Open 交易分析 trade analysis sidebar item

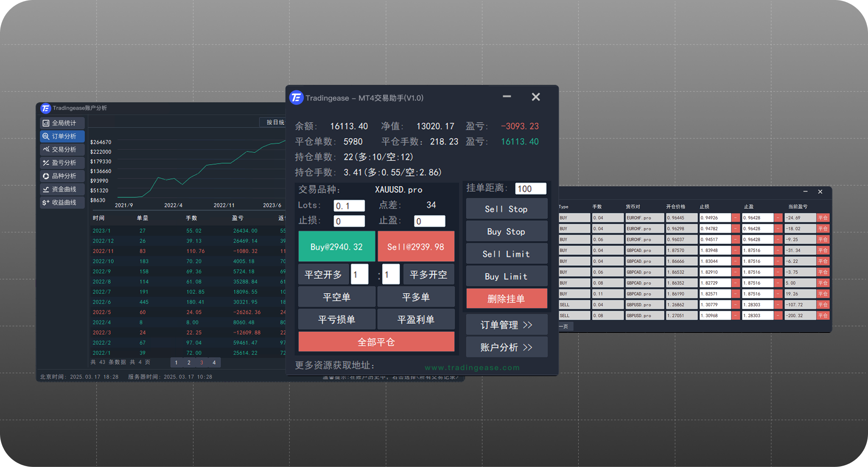pos(62,149)
